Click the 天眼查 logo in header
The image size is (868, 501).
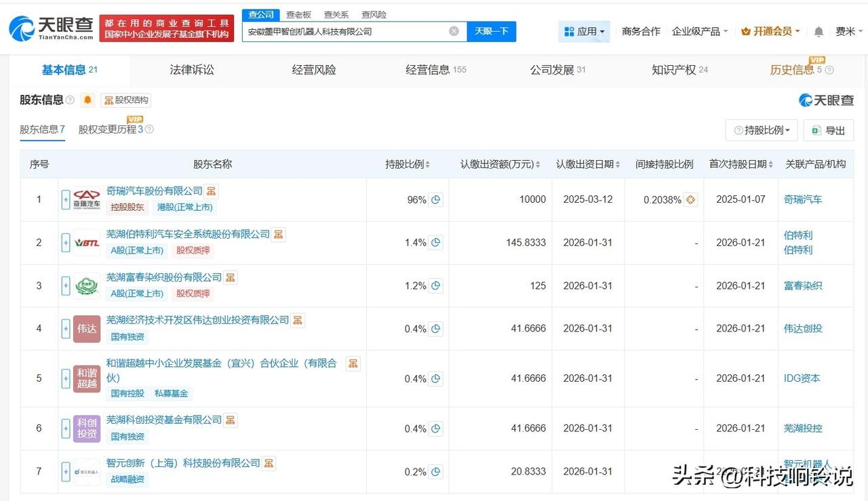52,28
